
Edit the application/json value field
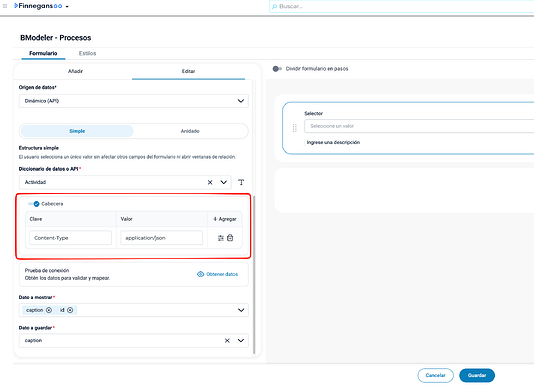(161, 238)
